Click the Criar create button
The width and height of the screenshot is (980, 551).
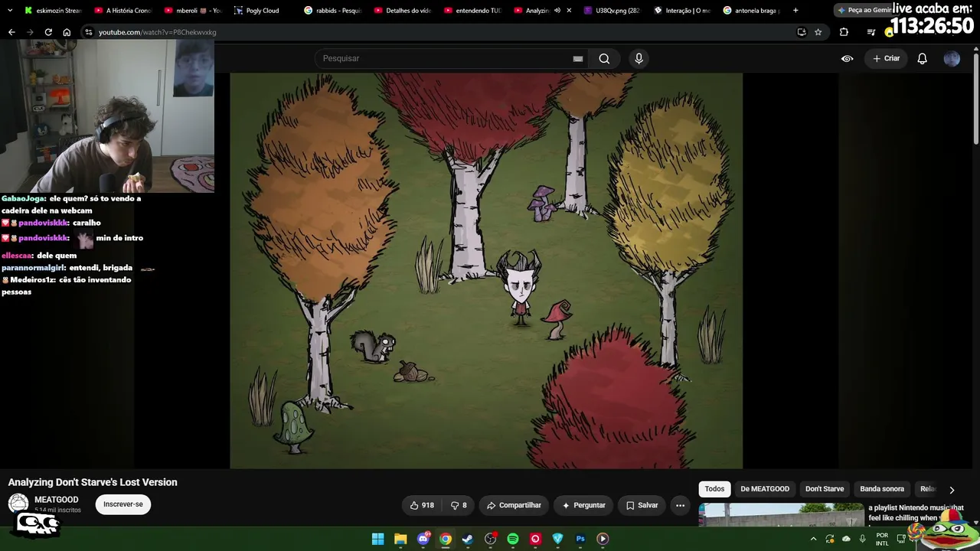[887, 58]
